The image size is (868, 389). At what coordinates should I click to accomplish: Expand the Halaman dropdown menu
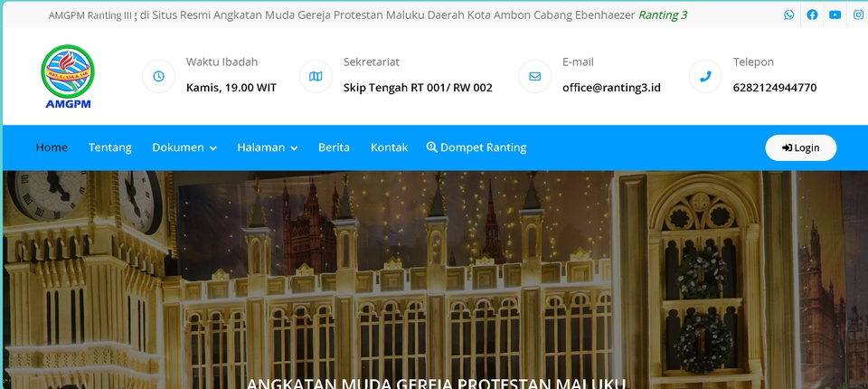click(x=268, y=147)
